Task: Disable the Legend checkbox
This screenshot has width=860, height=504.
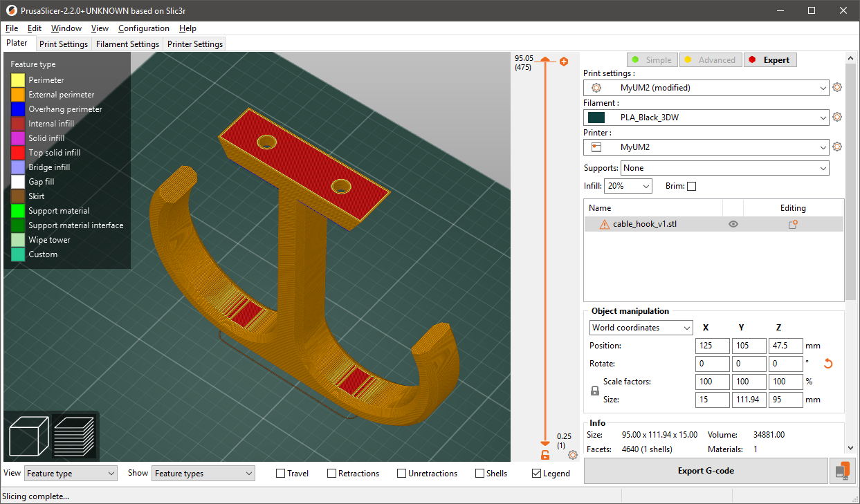Action: tap(536, 473)
